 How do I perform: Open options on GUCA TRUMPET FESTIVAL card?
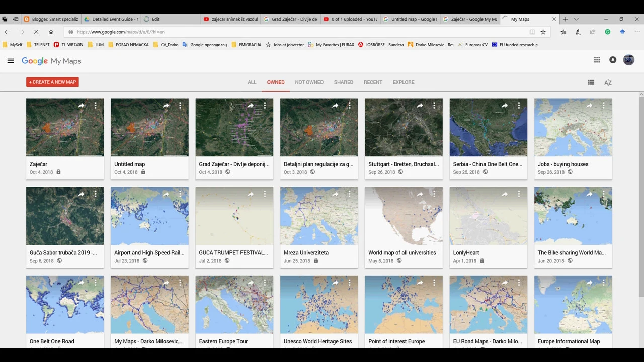click(x=265, y=194)
